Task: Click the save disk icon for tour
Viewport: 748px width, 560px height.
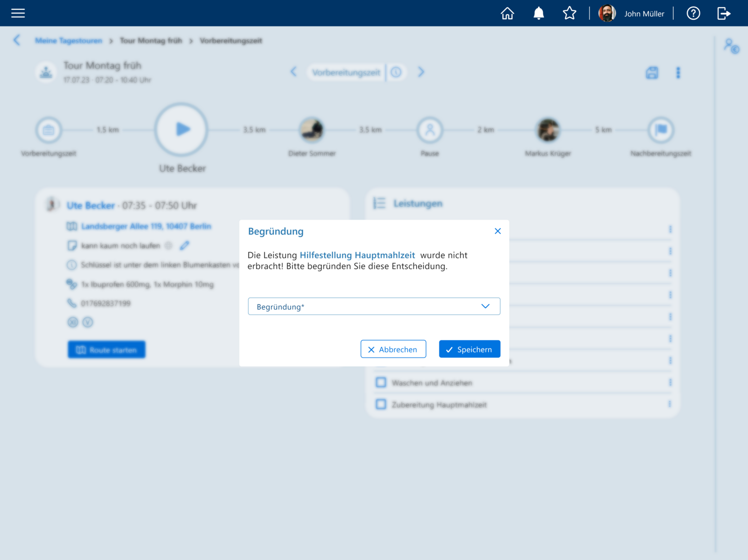Action: 652,73
